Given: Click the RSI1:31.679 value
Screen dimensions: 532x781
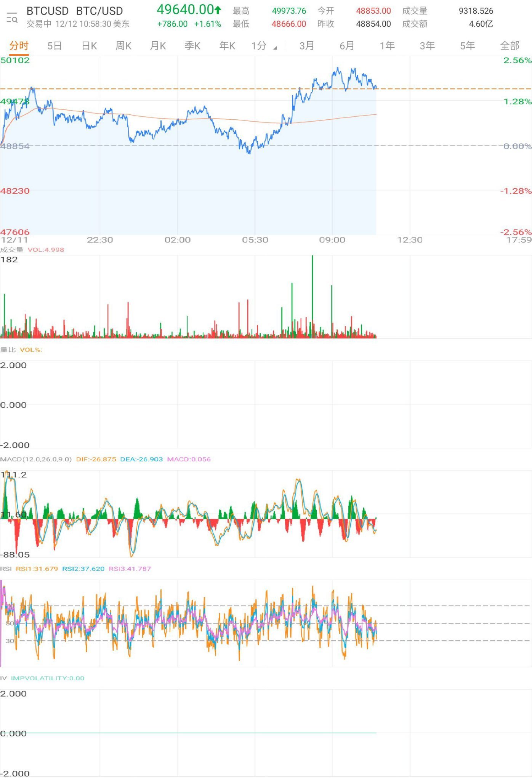Looking at the screenshot, I should pyautogui.click(x=37, y=569).
